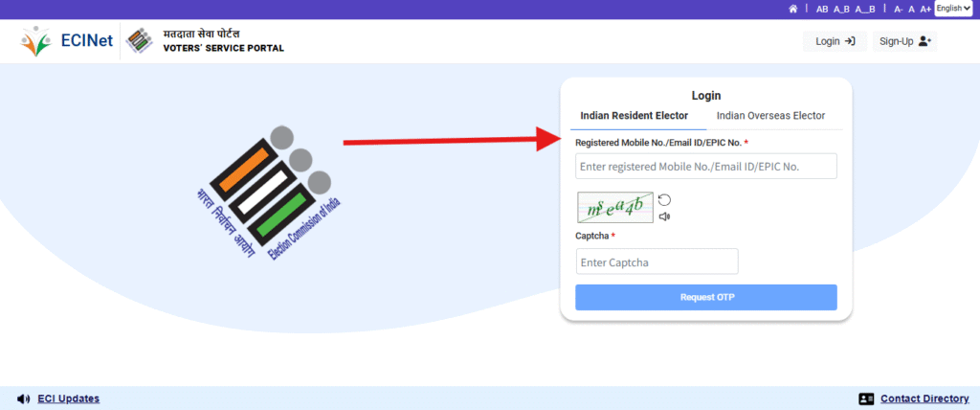Open the English language dropdown
The image size is (980, 410).
pyautogui.click(x=952, y=9)
